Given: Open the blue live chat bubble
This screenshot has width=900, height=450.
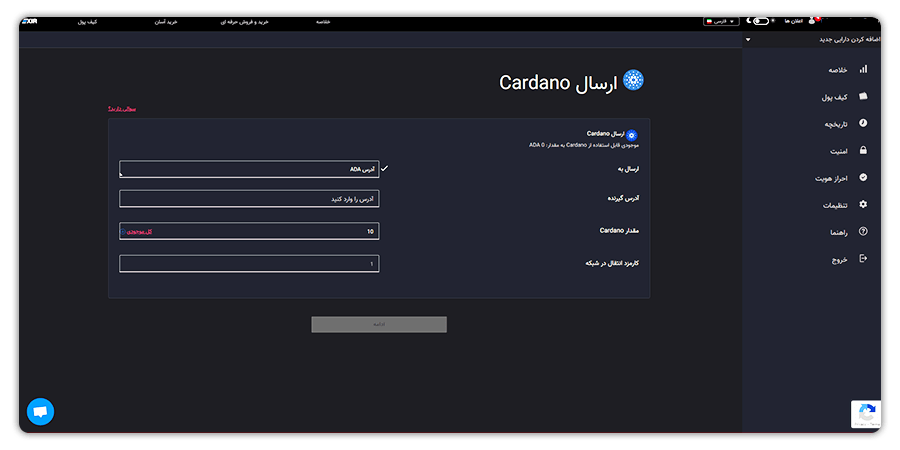Looking at the screenshot, I should (40, 412).
